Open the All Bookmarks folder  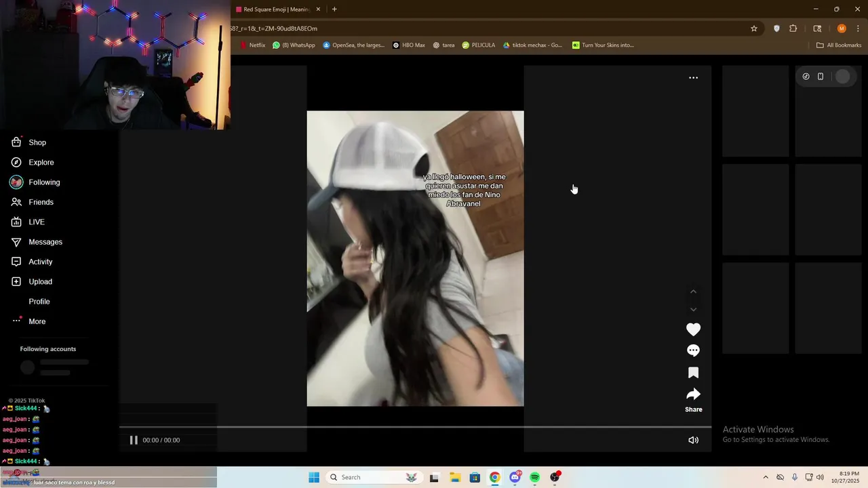(838, 45)
